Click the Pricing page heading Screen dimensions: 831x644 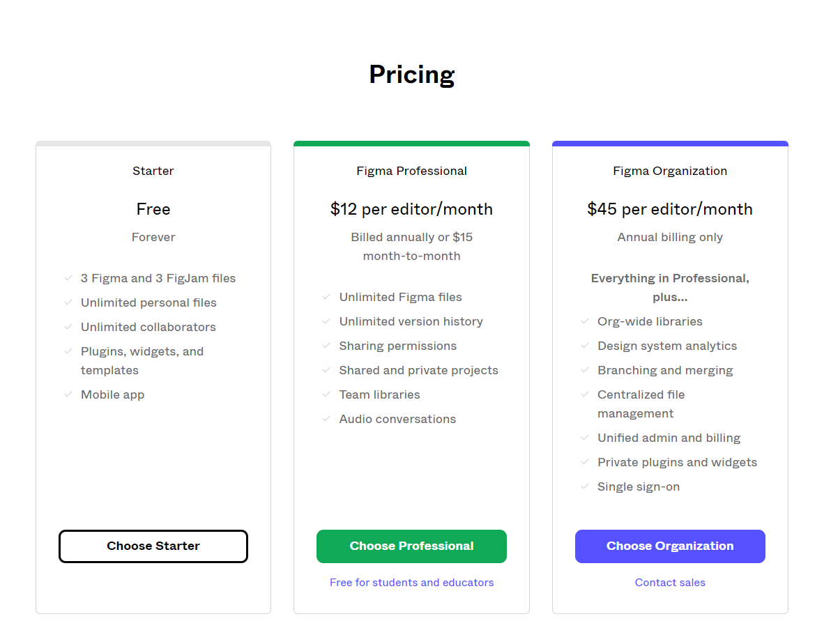[x=411, y=75]
